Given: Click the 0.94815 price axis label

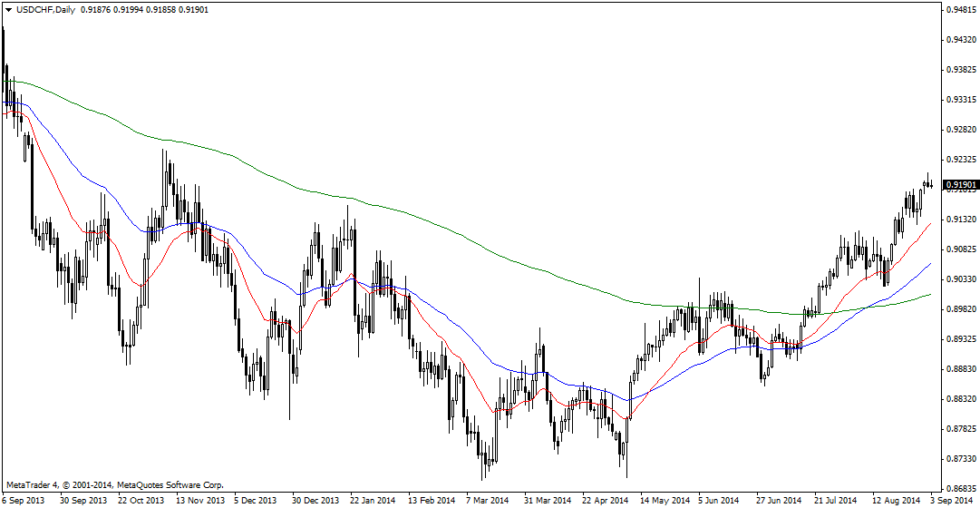Looking at the screenshot, I should point(960,10).
